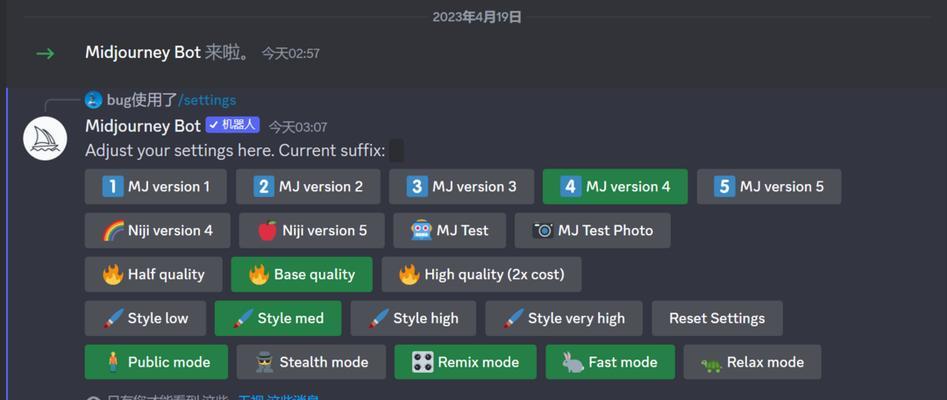The image size is (947, 400).
Task: Click the Midjourney Bot sailboat avatar
Action: pyautogui.click(x=45, y=138)
